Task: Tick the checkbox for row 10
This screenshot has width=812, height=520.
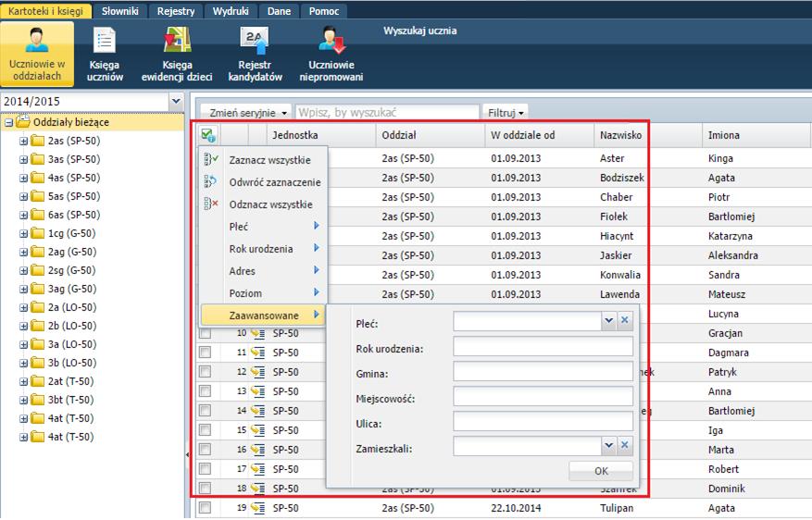Action: (205, 333)
